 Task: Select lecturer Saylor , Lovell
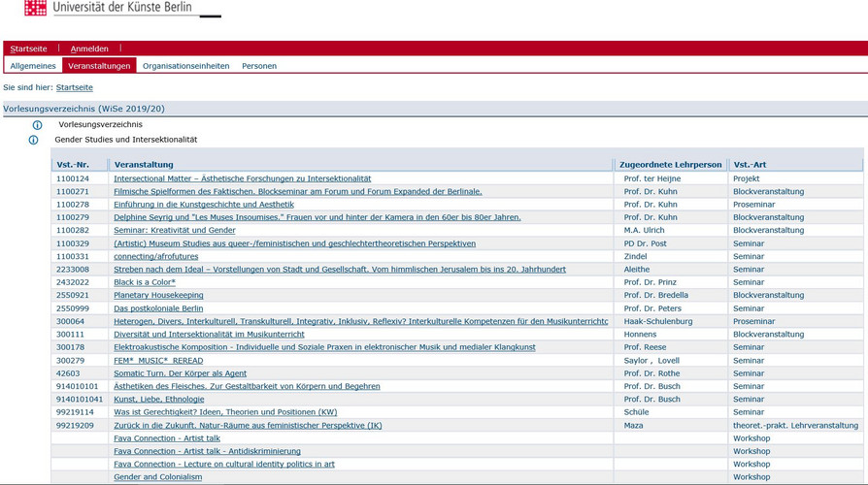tap(651, 361)
